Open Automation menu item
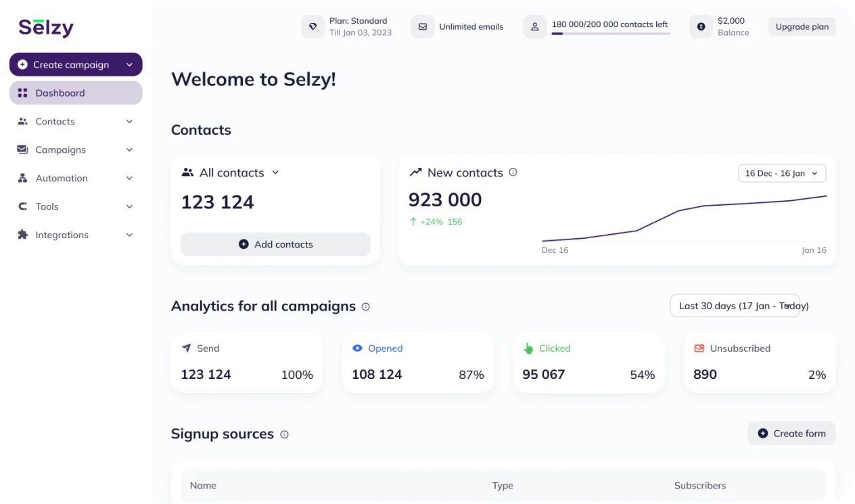 tap(76, 179)
